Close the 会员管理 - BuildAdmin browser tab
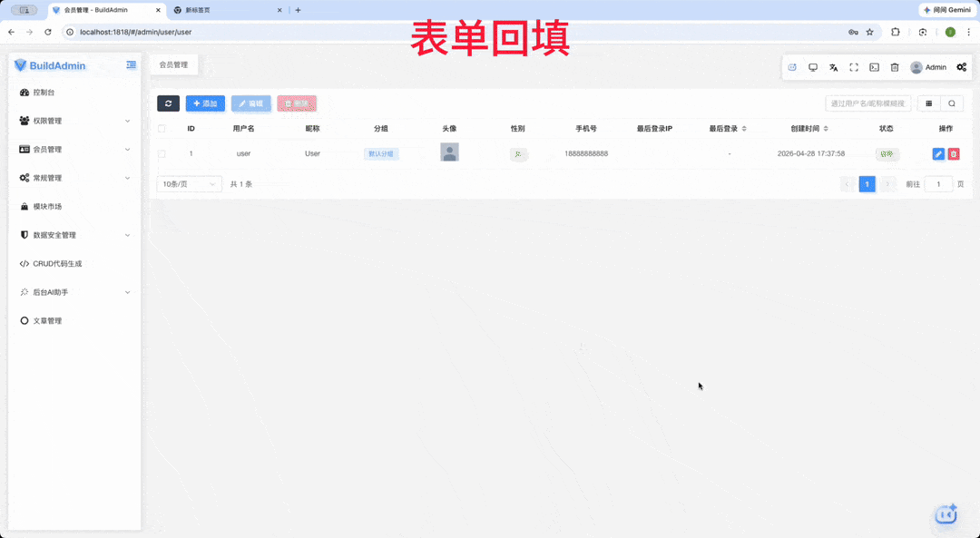The width and height of the screenshot is (980, 538). (158, 10)
